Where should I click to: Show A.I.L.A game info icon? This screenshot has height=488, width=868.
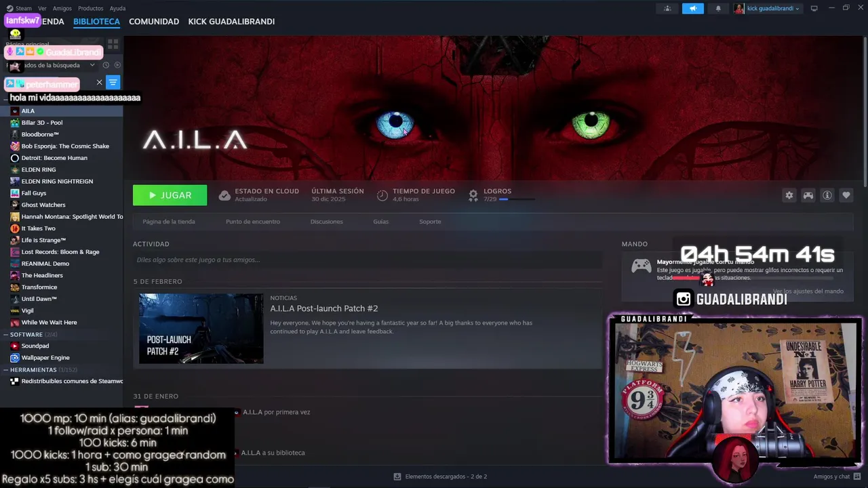tap(827, 195)
